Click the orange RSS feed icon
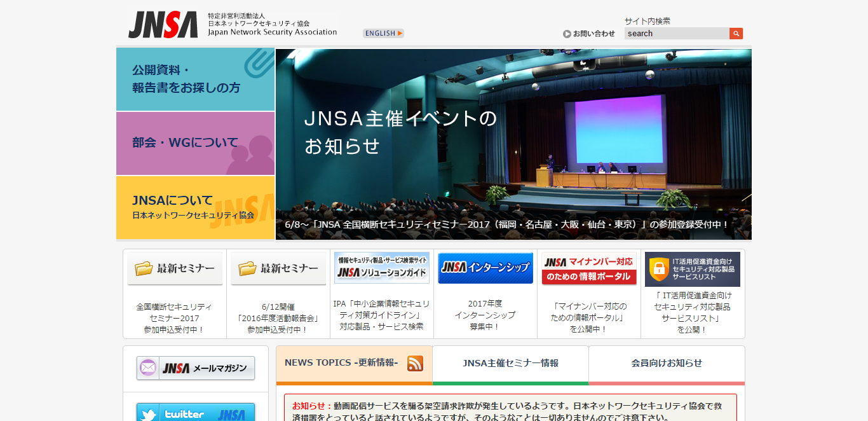The image size is (868, 421). pos(415,363)
